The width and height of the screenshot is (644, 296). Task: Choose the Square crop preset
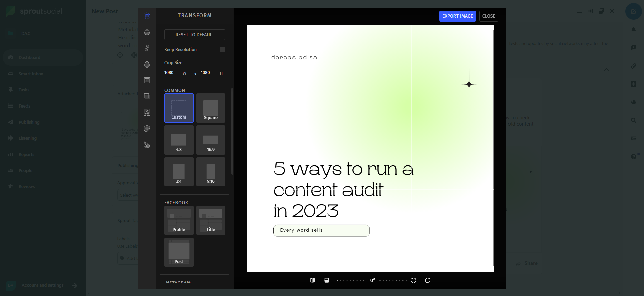[211, 108]
